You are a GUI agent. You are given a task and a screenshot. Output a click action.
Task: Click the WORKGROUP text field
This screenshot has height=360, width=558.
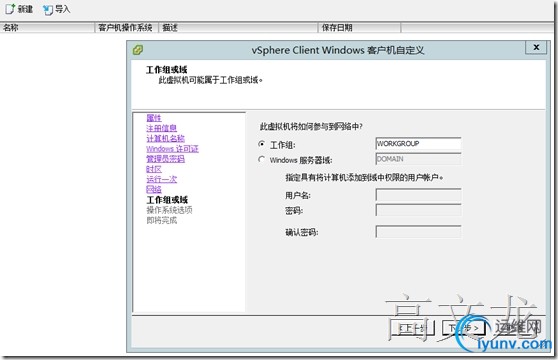[418, 144]
